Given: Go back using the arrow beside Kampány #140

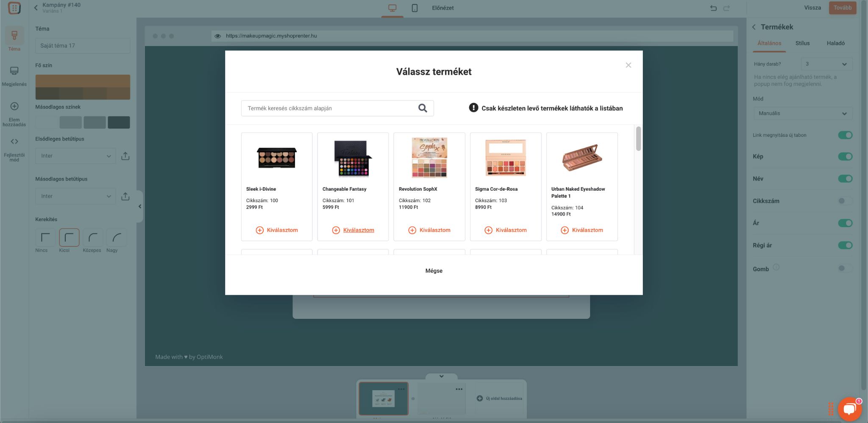Looking at the screenshot, I should click(x=36, y=8).
